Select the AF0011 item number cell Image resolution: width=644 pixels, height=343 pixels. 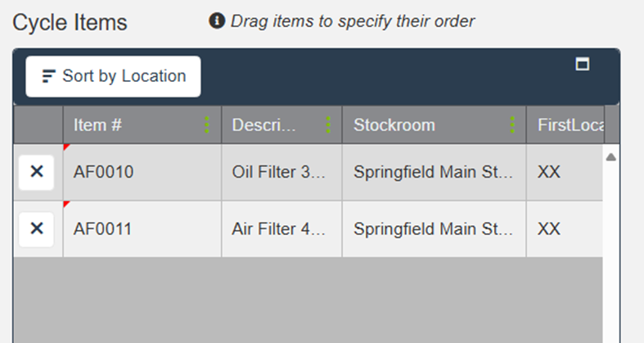coord(104,229)
